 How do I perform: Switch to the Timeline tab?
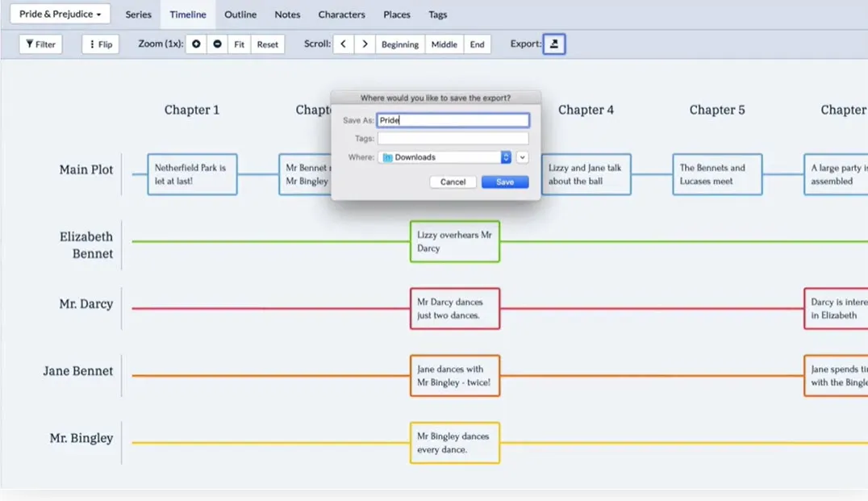(188, 15)
